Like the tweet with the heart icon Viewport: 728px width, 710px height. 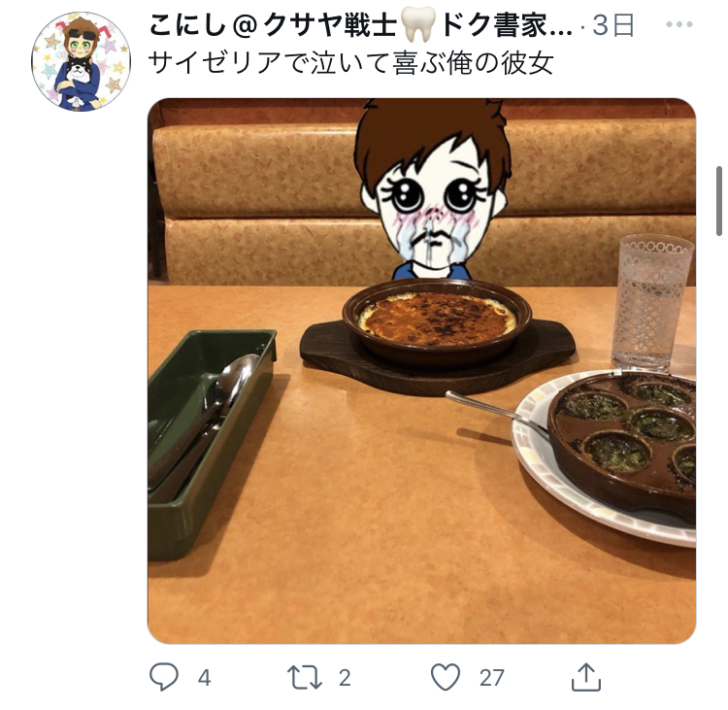[x=446, y=677]
